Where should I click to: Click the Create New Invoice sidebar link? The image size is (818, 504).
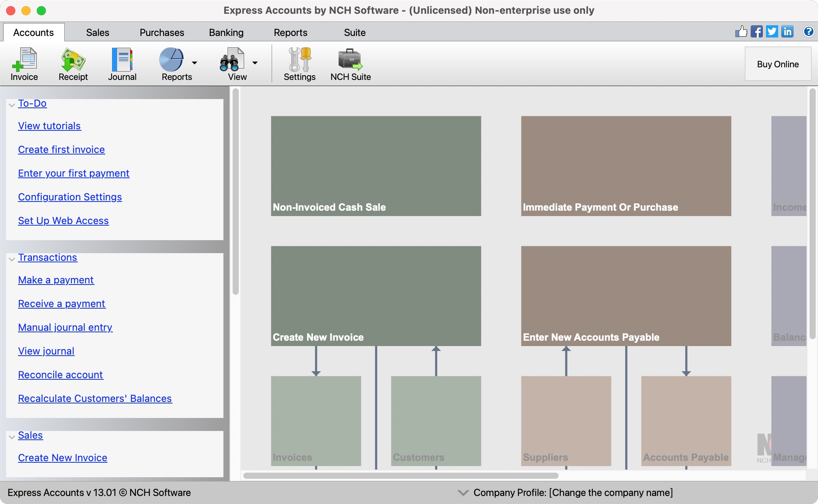coord(62,458)
